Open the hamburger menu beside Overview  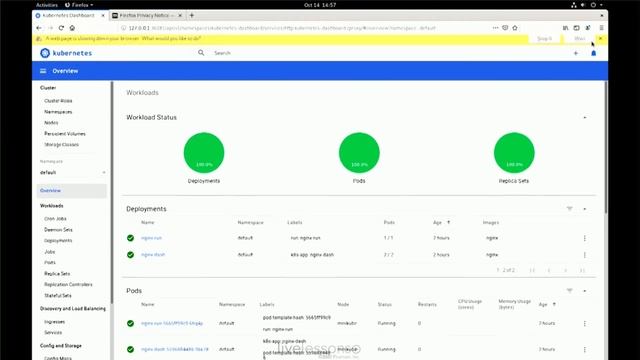(43, 71)
